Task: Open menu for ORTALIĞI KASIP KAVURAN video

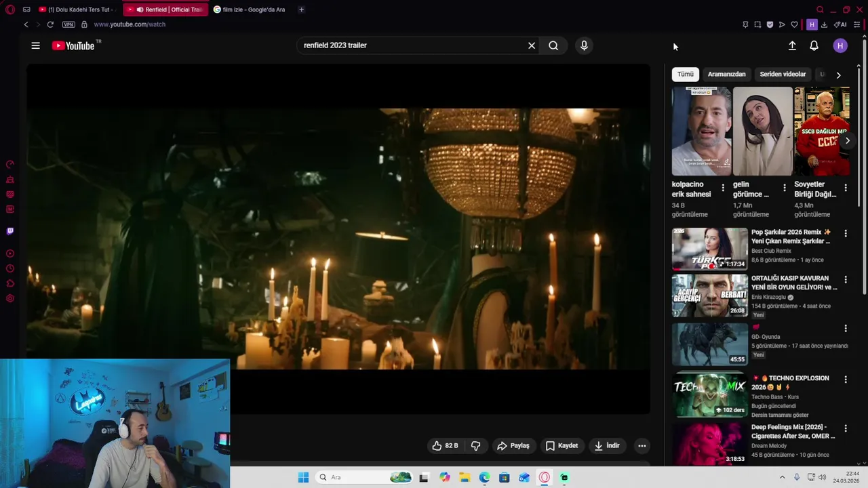Action: [x=846, y=279]
